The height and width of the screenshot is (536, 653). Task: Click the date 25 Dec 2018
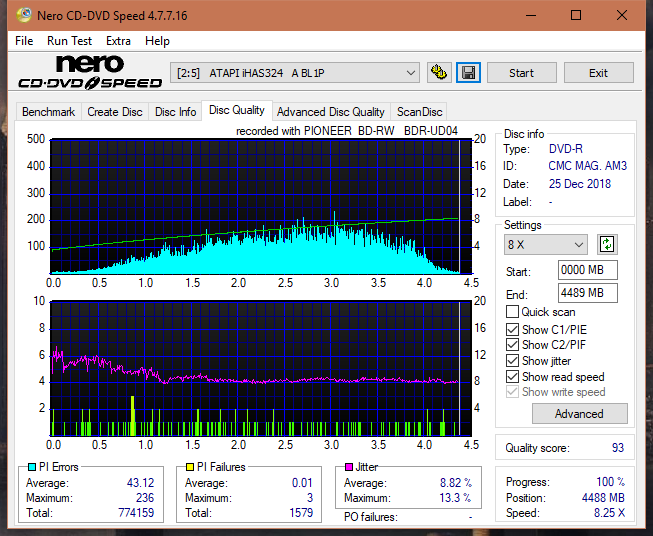point(579,184)
